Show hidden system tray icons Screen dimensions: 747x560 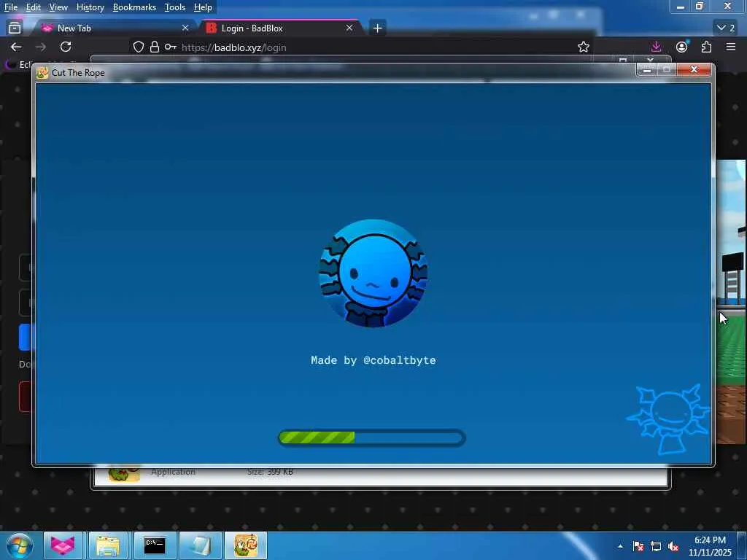pos(620,546)
